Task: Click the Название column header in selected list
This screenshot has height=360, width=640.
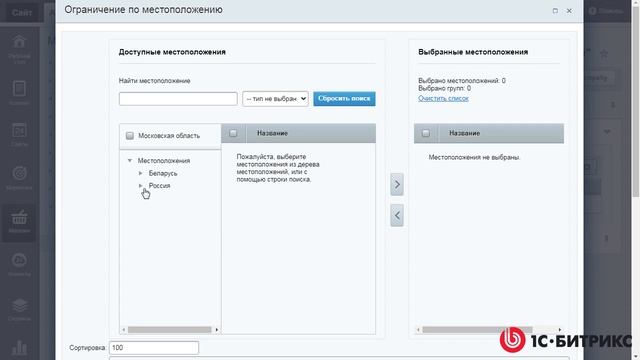Action: 464,133
